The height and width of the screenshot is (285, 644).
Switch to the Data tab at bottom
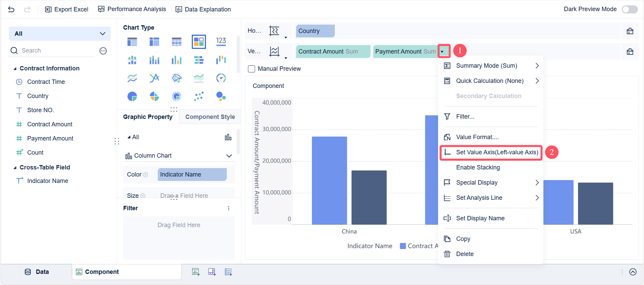[x=37, y=272]
